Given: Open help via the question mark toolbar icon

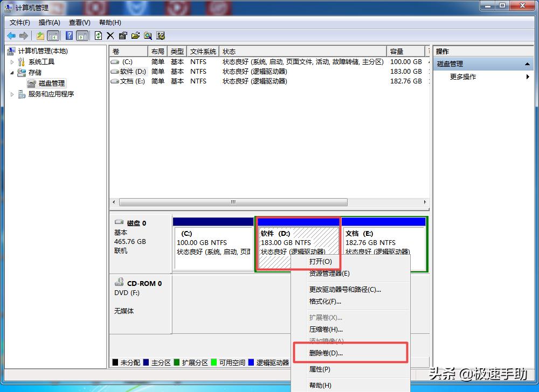Looking at the screenshot, I should [x=69, y=36].
